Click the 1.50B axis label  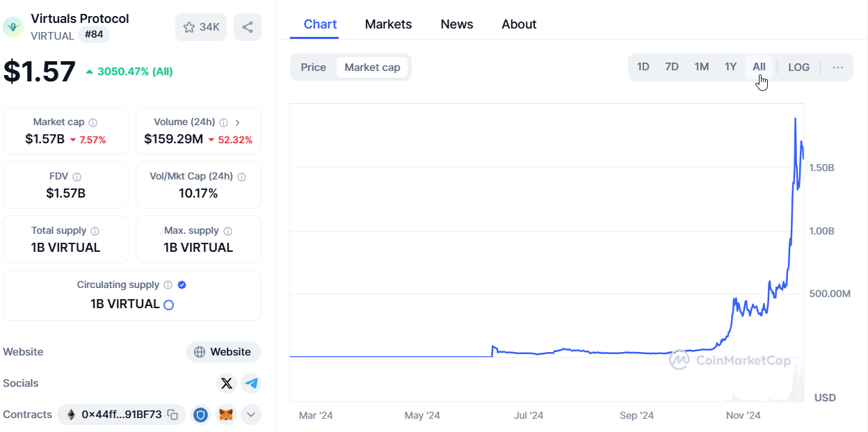tap(822, 168)
